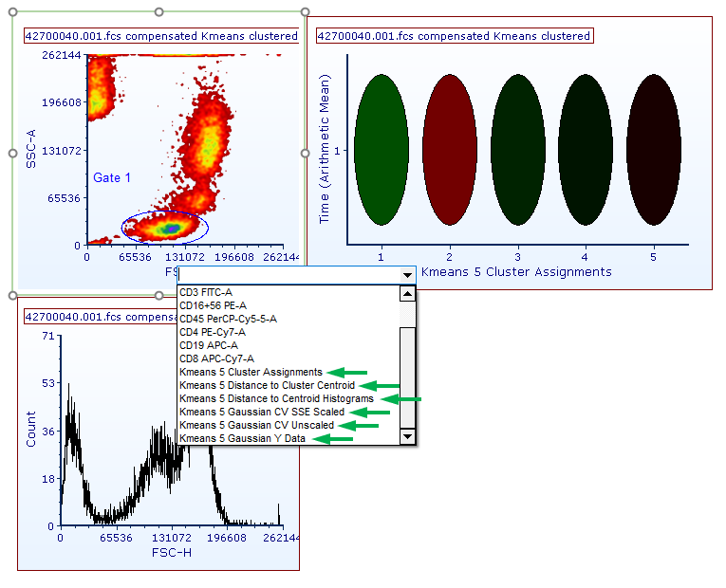
Task: Click the SSC-A axis label
Action: [x=30, y=149]
